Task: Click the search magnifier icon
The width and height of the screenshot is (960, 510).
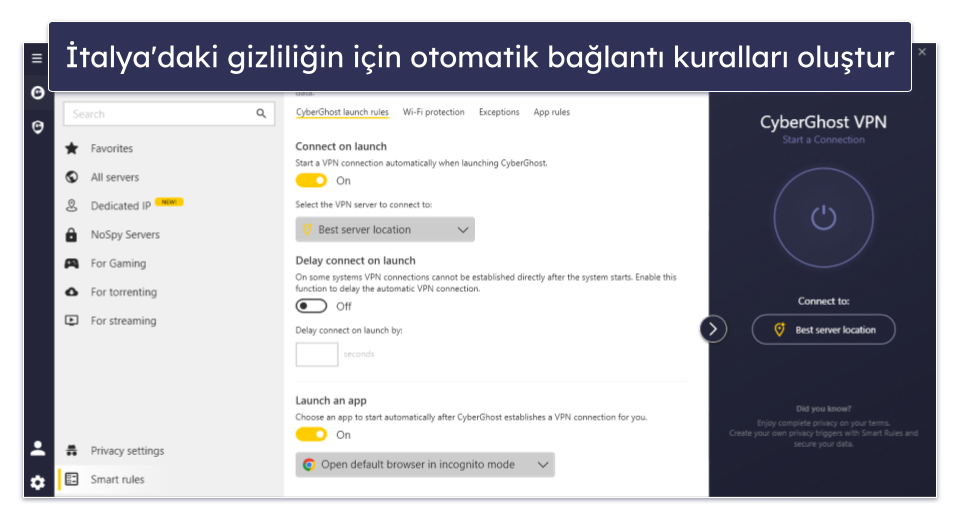Action: (261, 113)
